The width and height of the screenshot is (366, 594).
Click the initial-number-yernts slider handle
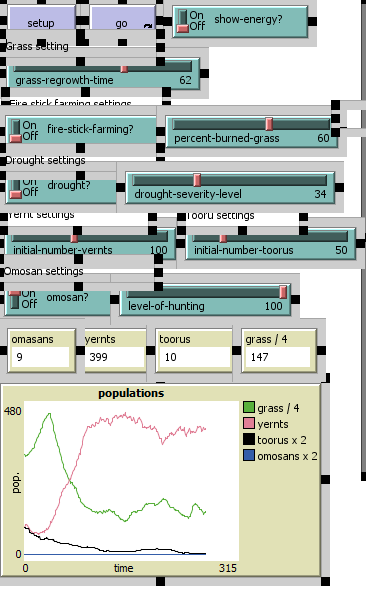(74, 238)
